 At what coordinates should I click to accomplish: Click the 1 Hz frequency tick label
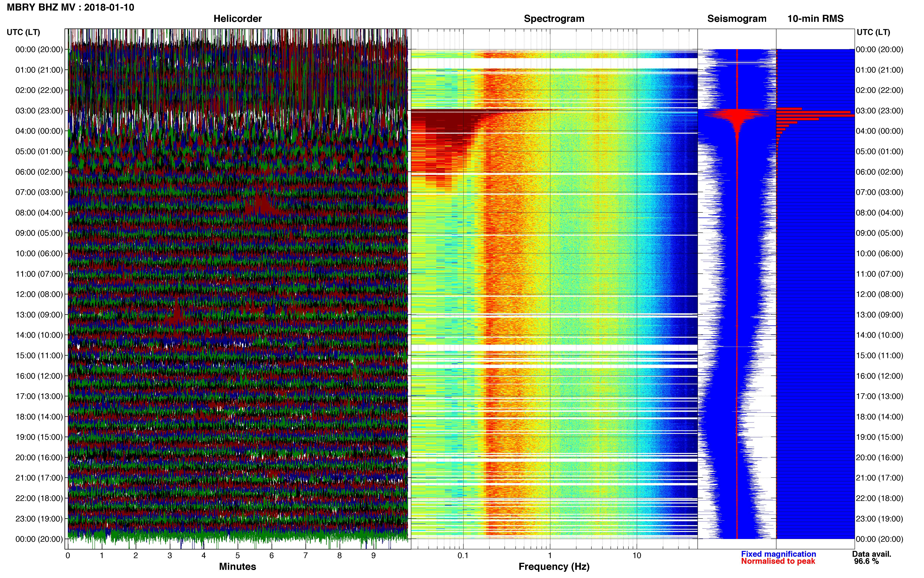[x=550, y=556]
